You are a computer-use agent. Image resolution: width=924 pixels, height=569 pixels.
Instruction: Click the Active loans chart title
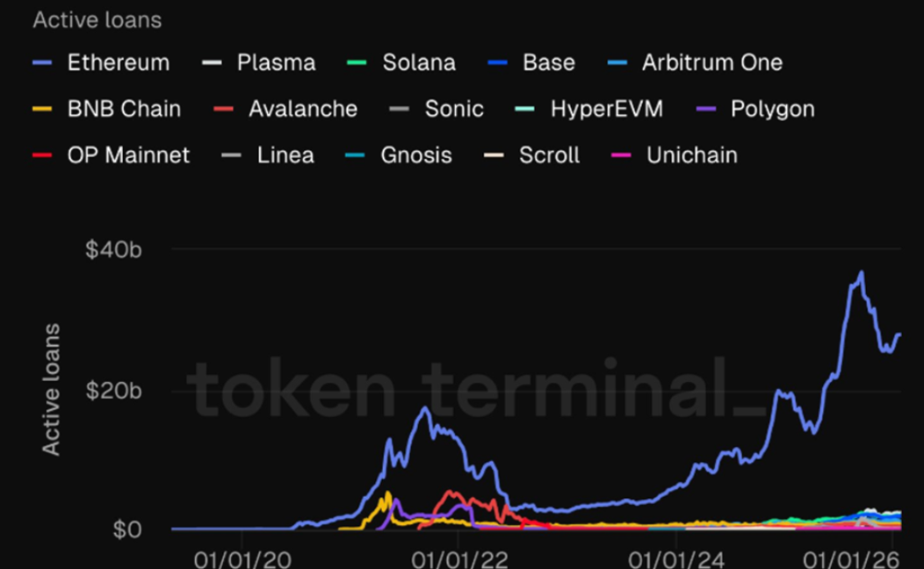click(x=97, y=20)
